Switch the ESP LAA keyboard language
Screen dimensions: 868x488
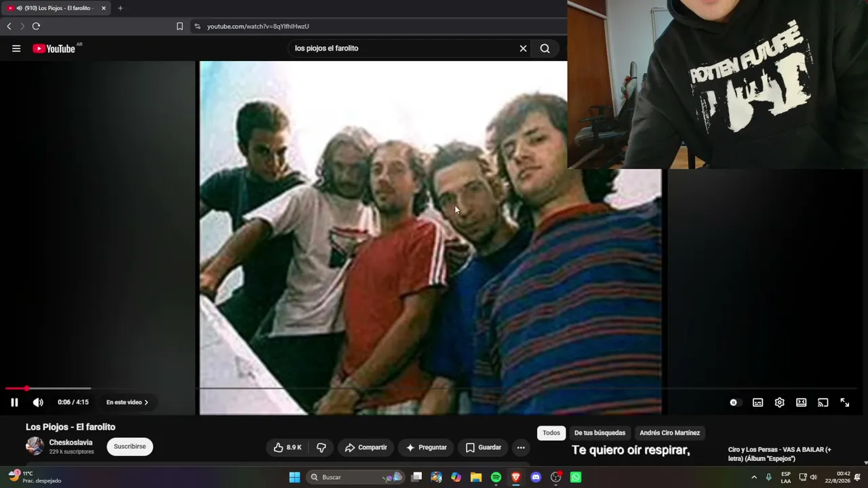[x=786, y=477]
